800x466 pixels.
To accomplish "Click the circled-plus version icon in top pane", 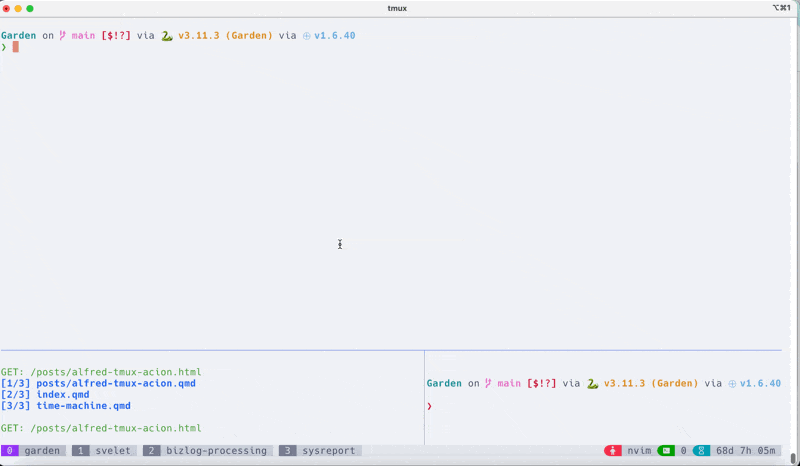I will pos(307,36).
